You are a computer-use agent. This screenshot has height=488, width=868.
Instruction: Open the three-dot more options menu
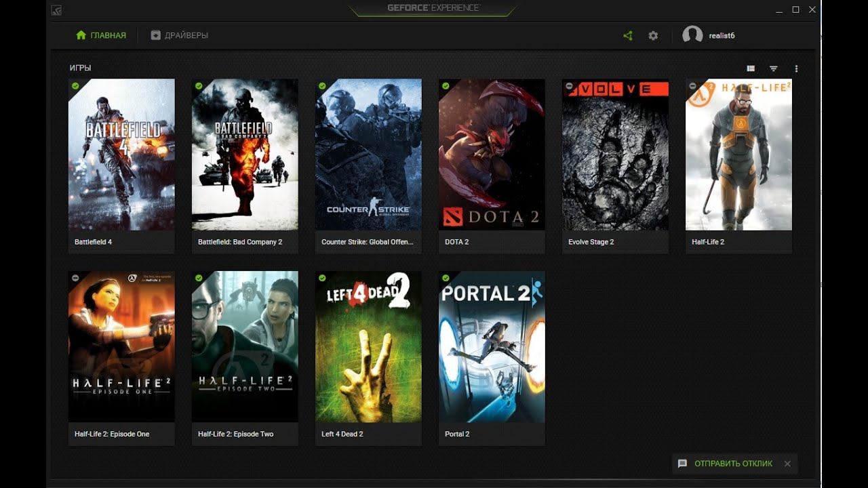click(x=796, y=68)
